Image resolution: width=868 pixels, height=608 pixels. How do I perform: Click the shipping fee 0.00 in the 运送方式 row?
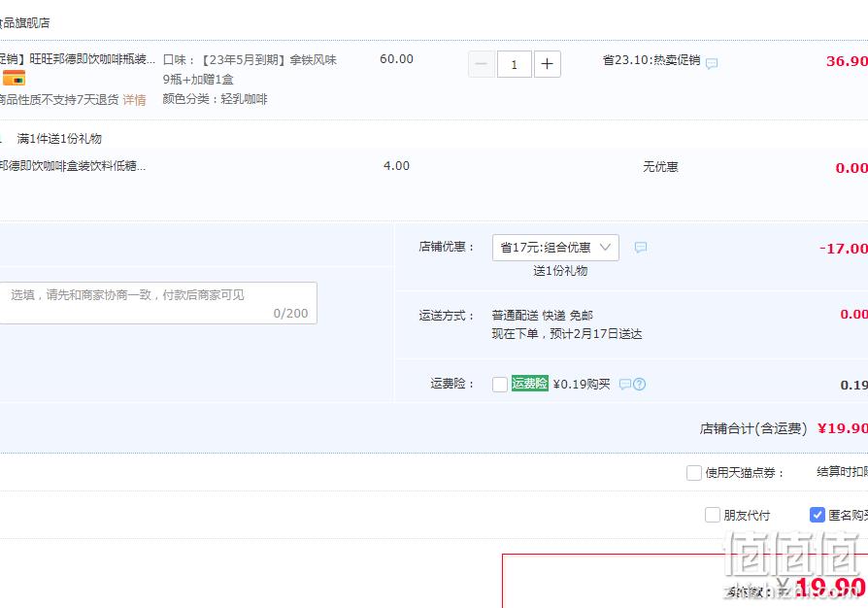[854, 315]
